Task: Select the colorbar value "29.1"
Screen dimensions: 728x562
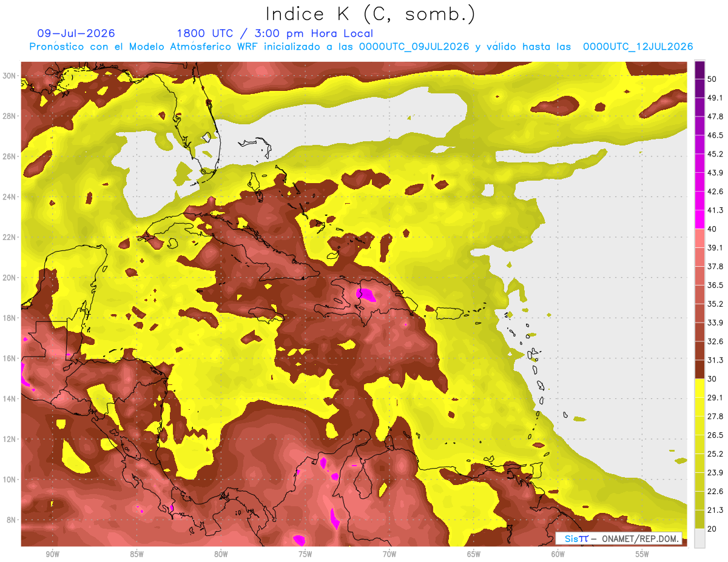Action: [x=715, y=398]
